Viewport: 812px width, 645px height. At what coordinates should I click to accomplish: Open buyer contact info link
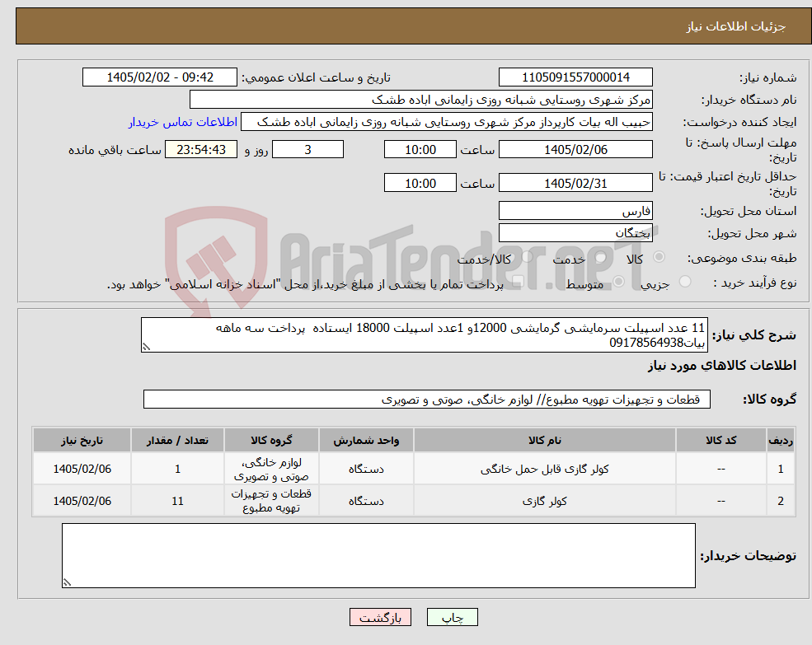coord(183,122)
